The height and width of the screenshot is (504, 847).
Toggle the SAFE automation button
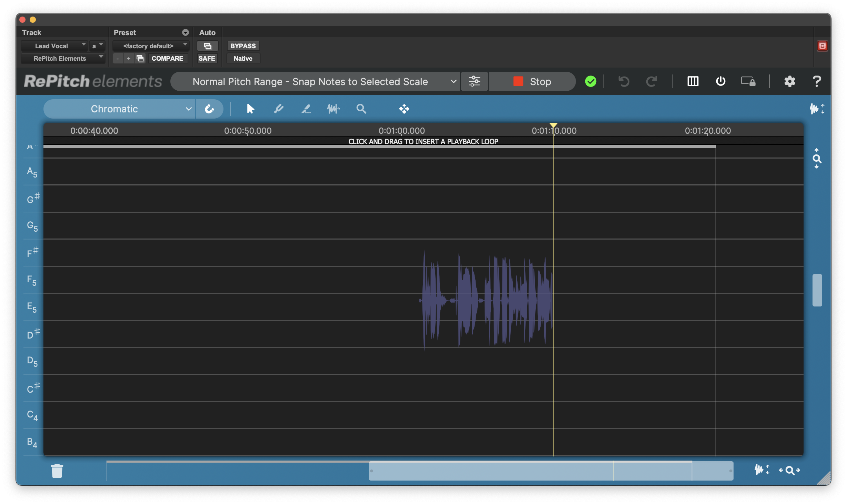click(x=207, y=58)
